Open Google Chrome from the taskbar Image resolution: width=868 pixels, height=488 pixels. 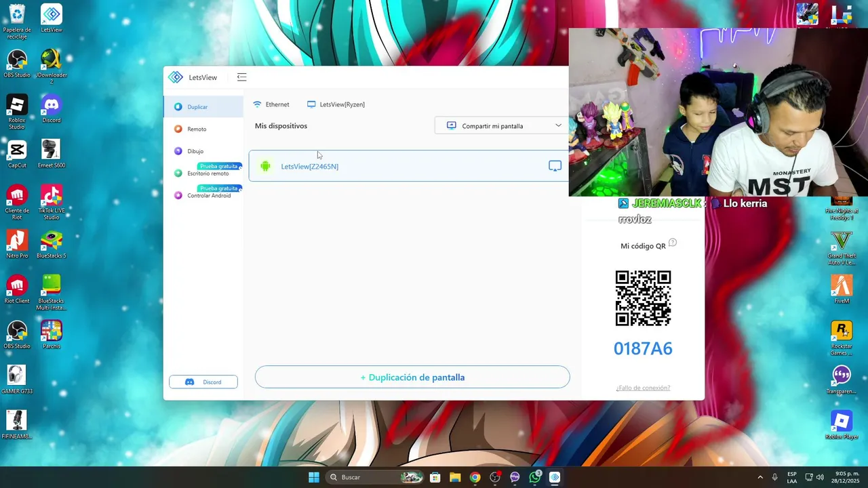point(475,477)
